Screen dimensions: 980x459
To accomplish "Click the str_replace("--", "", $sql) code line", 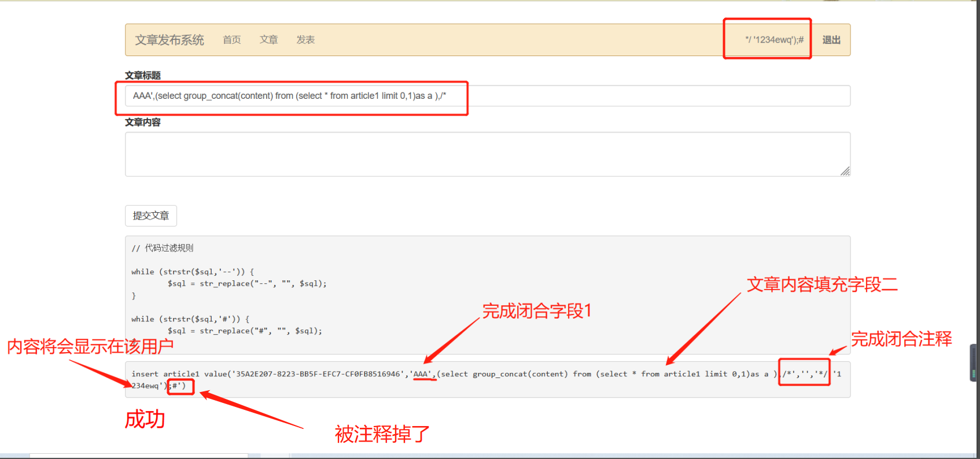I will tap(247, 283).
